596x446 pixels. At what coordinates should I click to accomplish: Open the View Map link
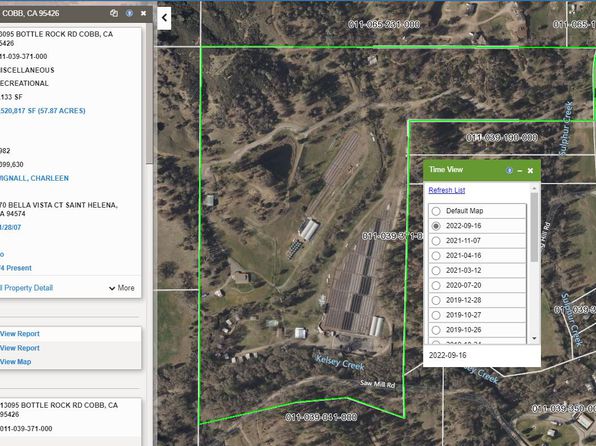[x=16, y=362]
